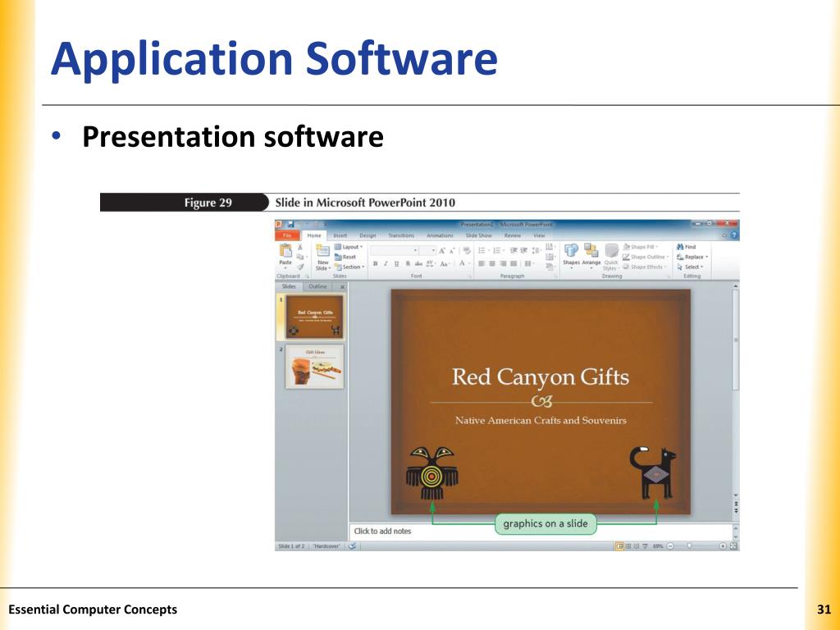Open the Shapes gallery icon

coord(571,251)
